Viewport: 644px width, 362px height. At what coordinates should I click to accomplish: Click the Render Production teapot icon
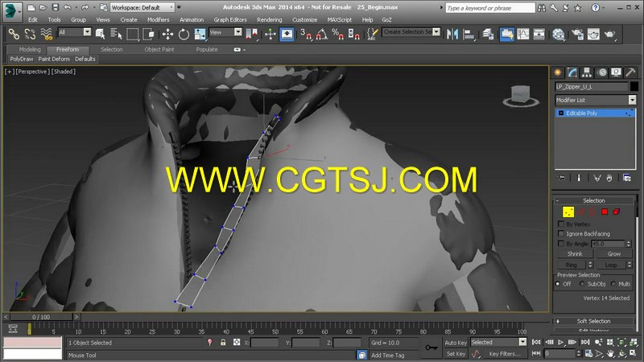click(610, 34)
